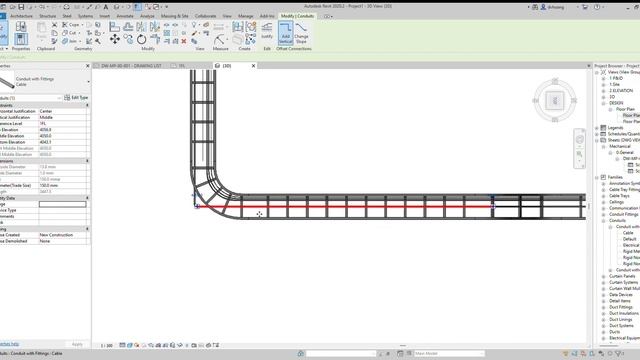Open the Architecture ribbon tab
640x360 pixels.
pos(21,16)
